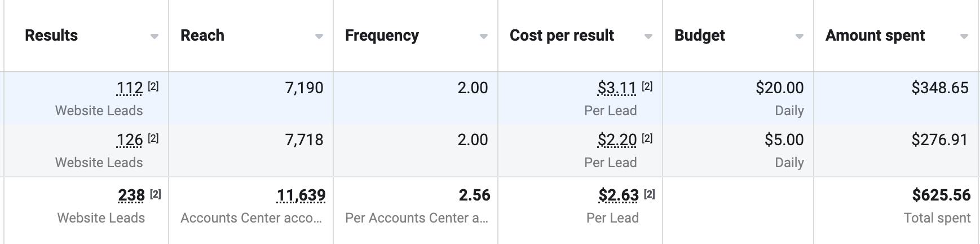
Task: Click the 238 total results value
Action: (x=131, y=195)
